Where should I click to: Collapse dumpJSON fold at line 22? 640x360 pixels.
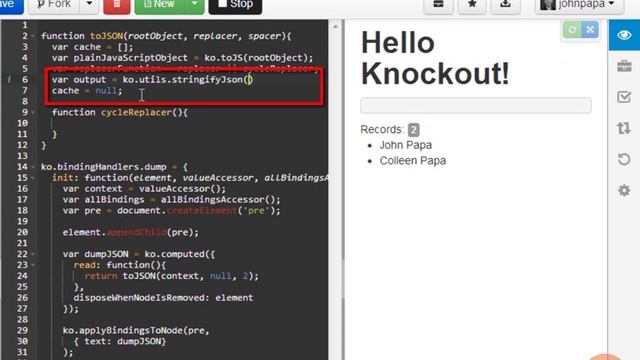pyautogui.click(x=33, y=254)
